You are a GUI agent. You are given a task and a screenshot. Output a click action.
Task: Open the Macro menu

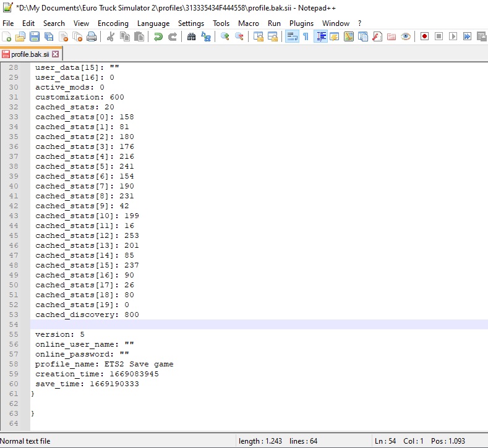pos(249,23)
